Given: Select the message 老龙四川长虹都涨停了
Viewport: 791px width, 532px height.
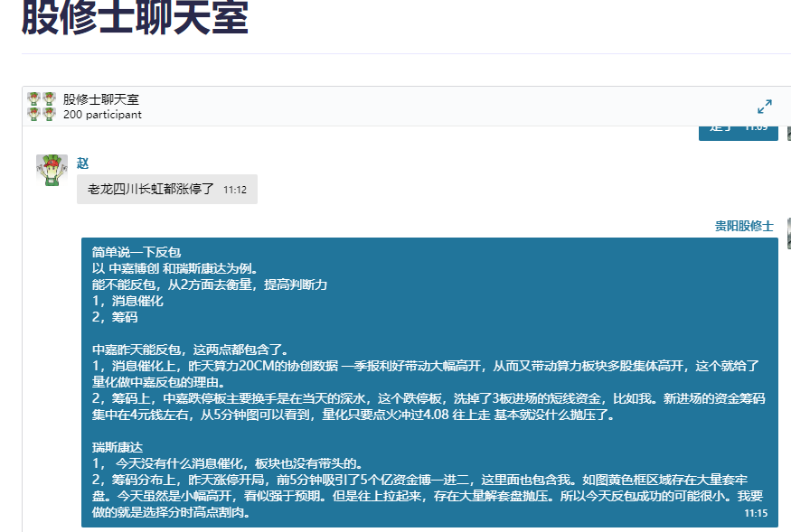Looking at the screenshot, I should [150, 190].
